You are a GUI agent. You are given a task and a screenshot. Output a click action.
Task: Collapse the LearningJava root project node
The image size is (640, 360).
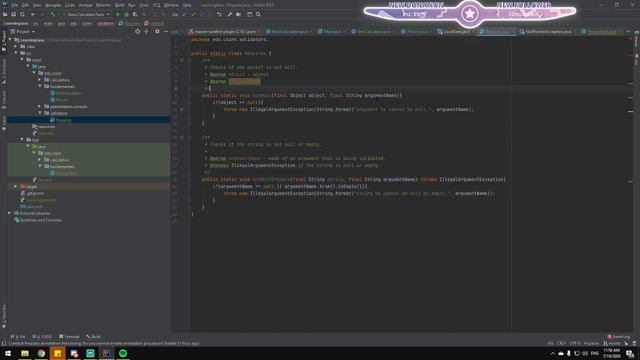(x=10, y=40)
